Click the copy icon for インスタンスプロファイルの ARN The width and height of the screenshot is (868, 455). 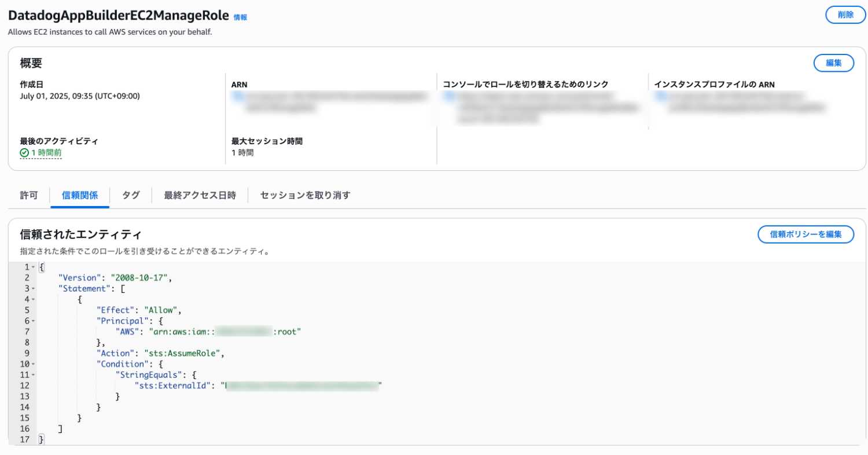(660, 96)
